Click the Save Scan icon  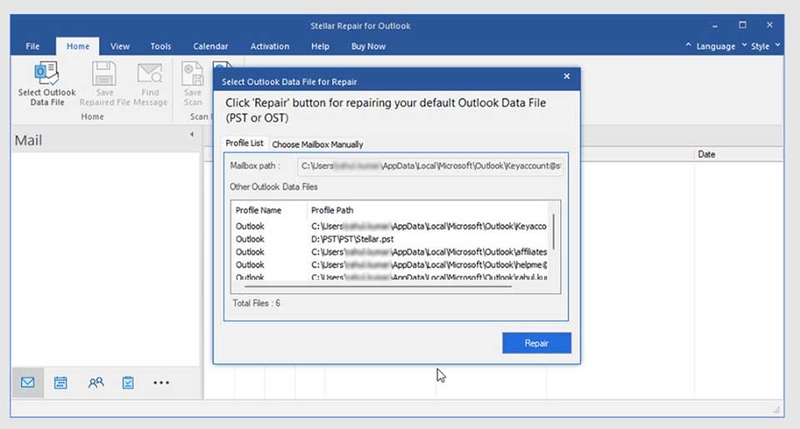tap(193, 74)
